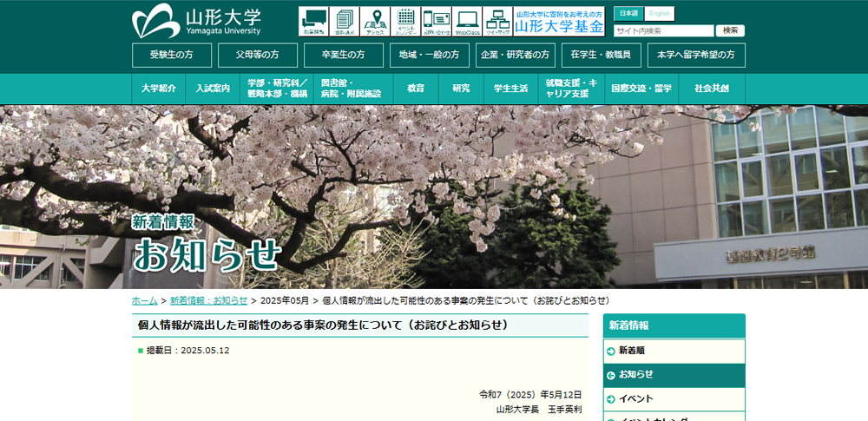Click the cherry blossom お知らせ banner image
868x421 pixels.
pos(434,197)
